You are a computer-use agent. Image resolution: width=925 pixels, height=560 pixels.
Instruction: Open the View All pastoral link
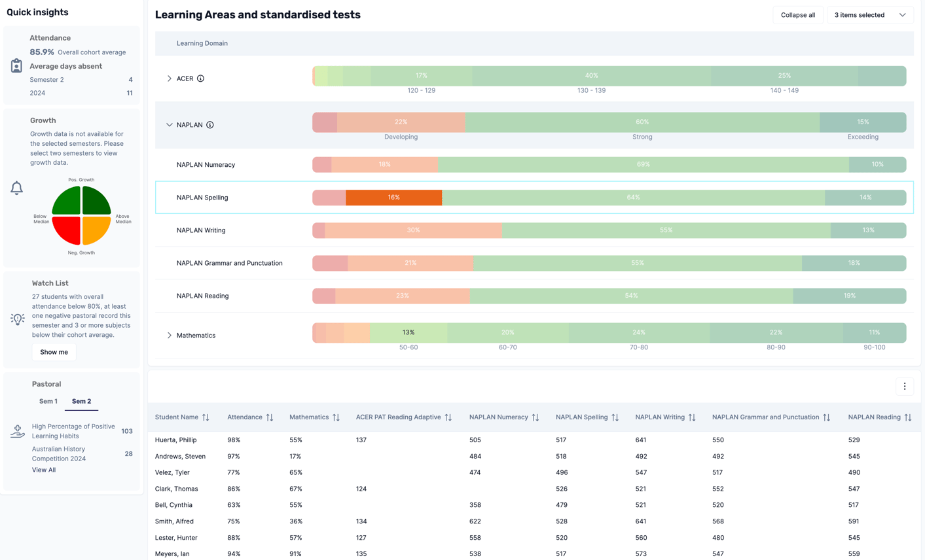[x=44, y=470]
